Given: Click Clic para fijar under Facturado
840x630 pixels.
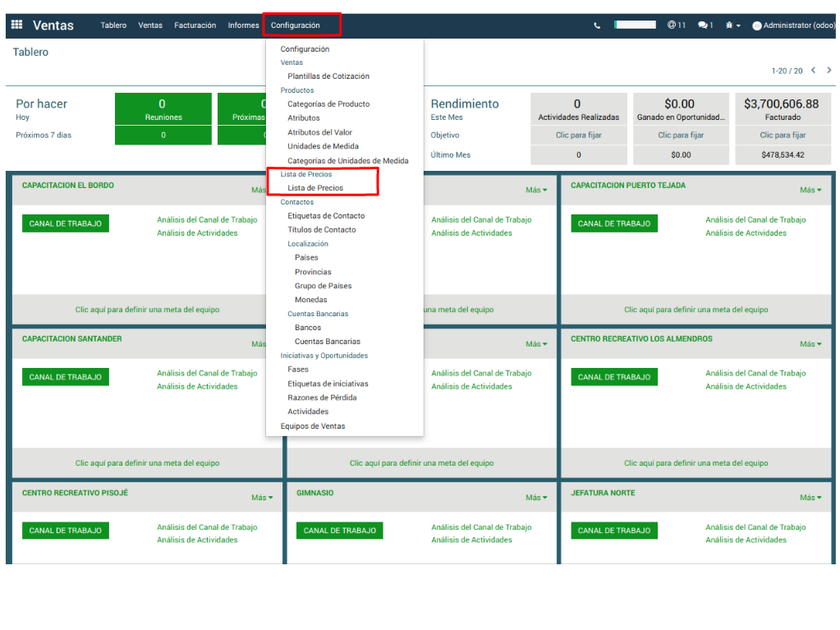Looking at the screenshot, I should tap(783, 135).
